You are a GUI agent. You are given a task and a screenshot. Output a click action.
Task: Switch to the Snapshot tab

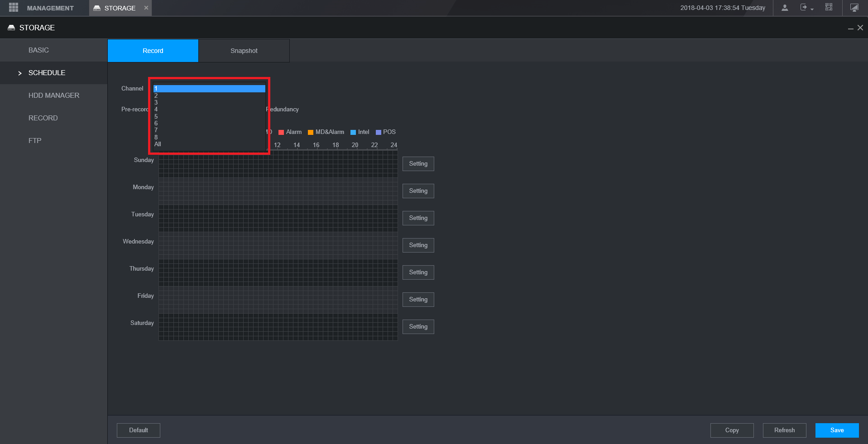[x=244, y=51]
